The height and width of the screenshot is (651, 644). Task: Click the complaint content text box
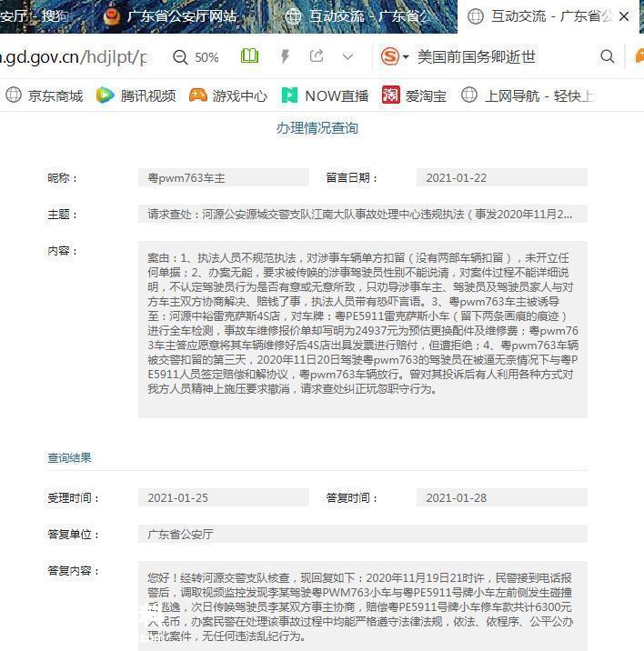click(363, 330)
